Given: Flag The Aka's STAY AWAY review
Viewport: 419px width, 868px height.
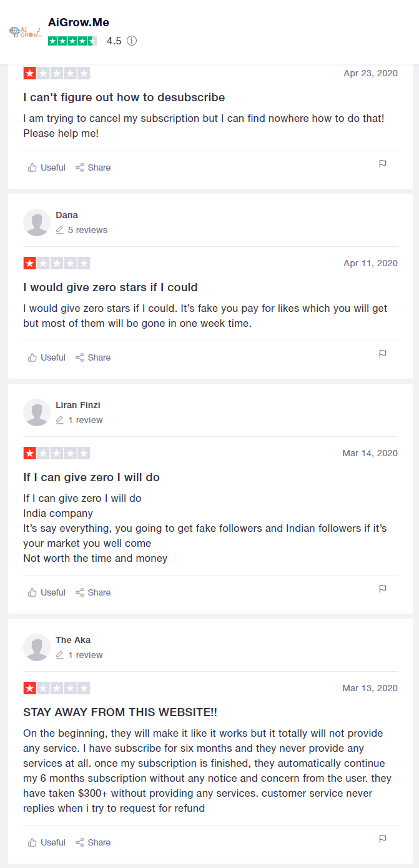Looking at the screenshot, I should click(383, 839).
